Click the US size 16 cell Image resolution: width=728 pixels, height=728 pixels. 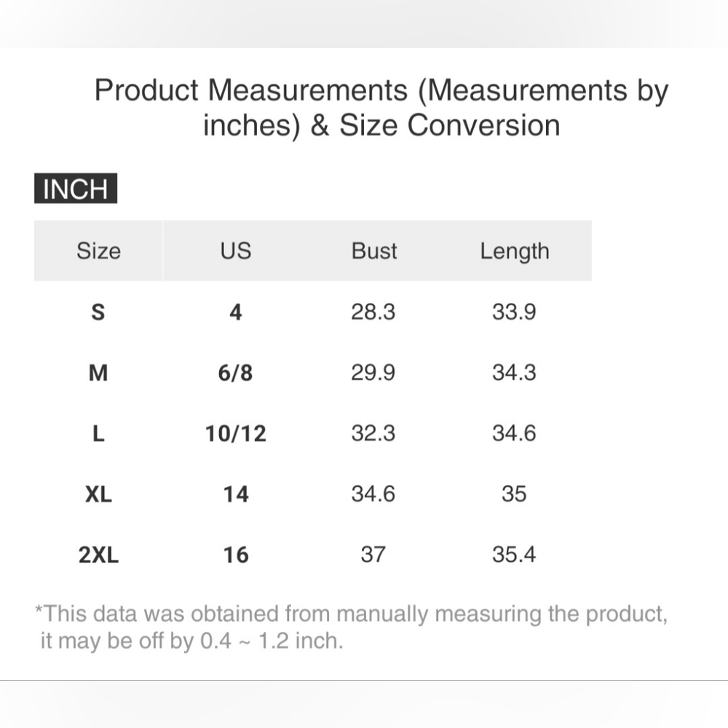pos(235,555)
